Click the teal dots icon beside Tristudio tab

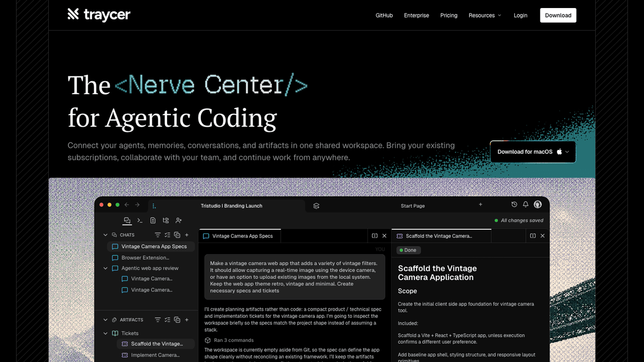coord(154,206)
